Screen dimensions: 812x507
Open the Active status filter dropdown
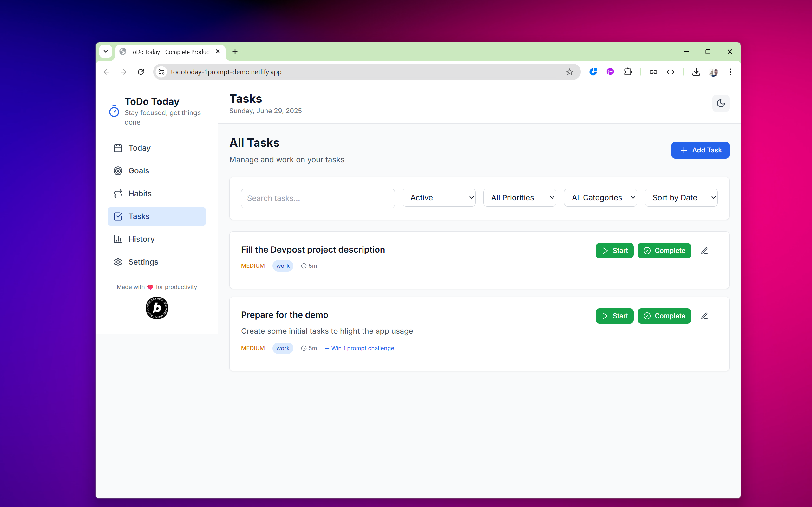coord(439,197)
